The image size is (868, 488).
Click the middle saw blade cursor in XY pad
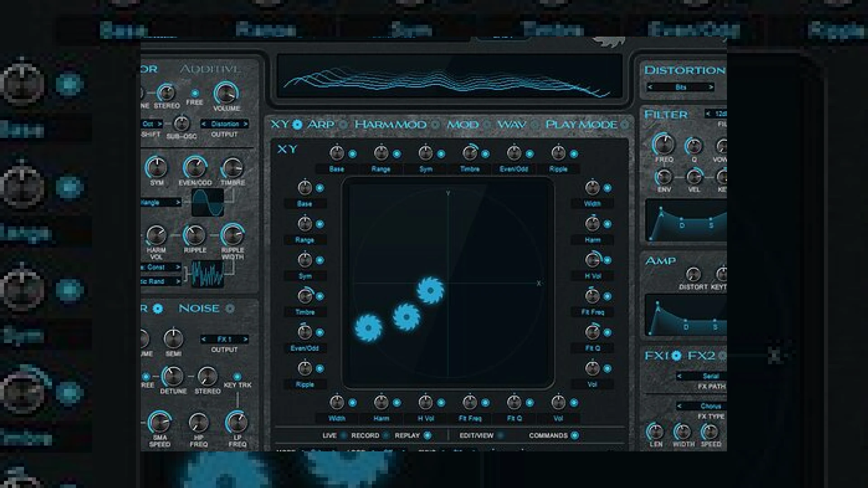pos(406,317)
